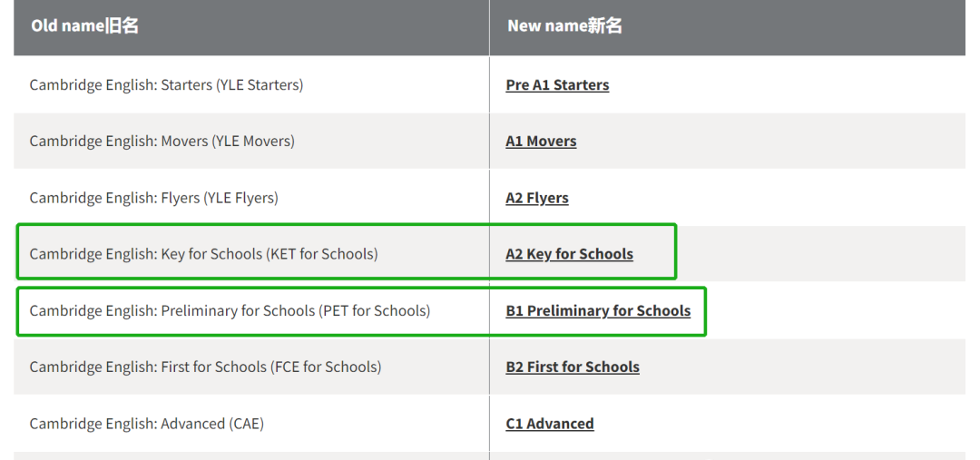Image resolution: width=980 pixels, height=460 pixels.
Task: Open the Pre A1 Starters link
Action: (x=557, y=85)
